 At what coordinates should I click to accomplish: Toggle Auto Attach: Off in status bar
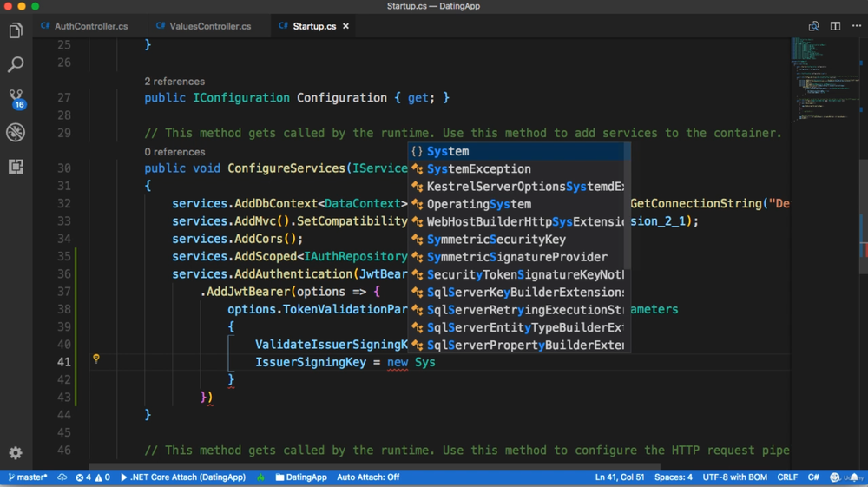pos(368,477)
